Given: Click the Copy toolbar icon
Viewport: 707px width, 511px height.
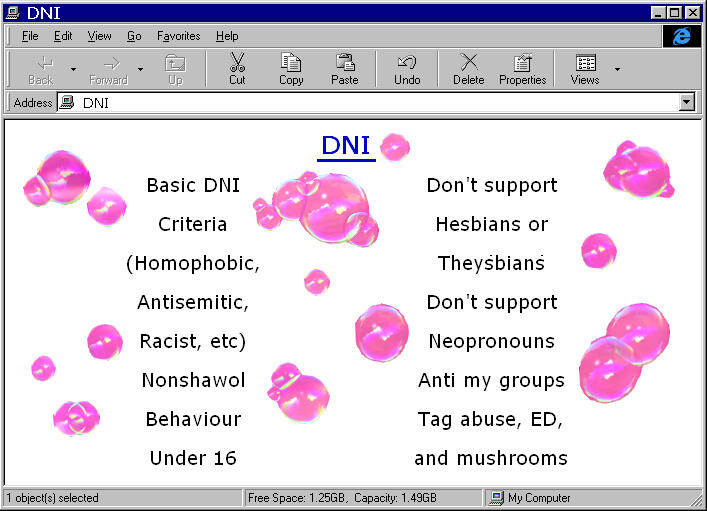Looking at the screenshot, I should [291, 63].
